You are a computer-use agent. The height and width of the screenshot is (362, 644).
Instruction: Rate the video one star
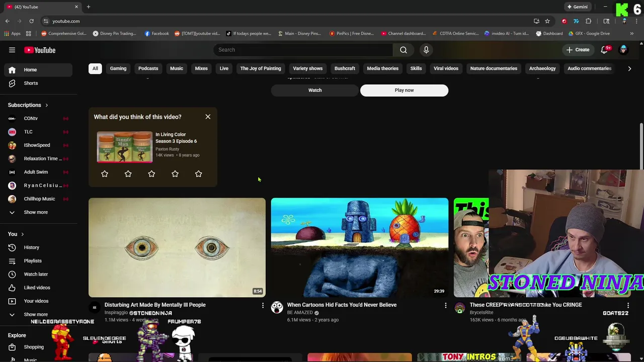[105, 174]
